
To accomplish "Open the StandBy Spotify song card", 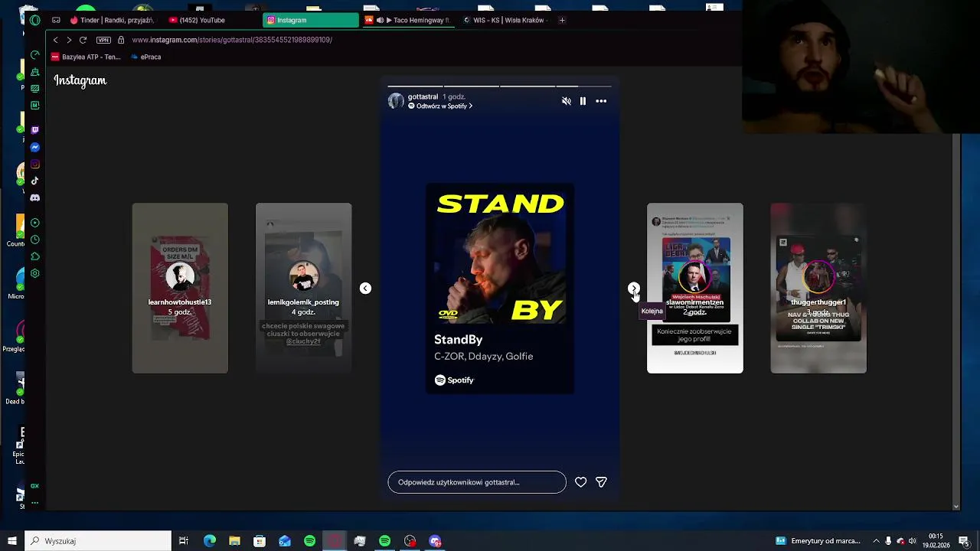I will [500, 289].
